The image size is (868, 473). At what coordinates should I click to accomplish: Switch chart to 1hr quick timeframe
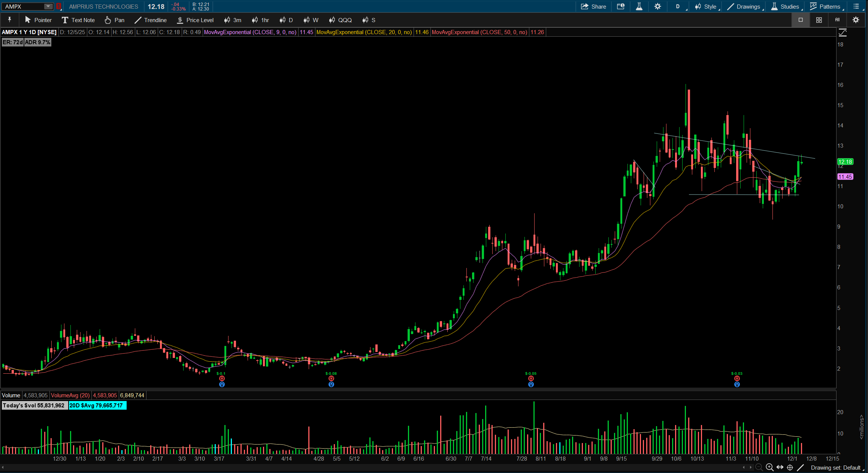(261, 20)
